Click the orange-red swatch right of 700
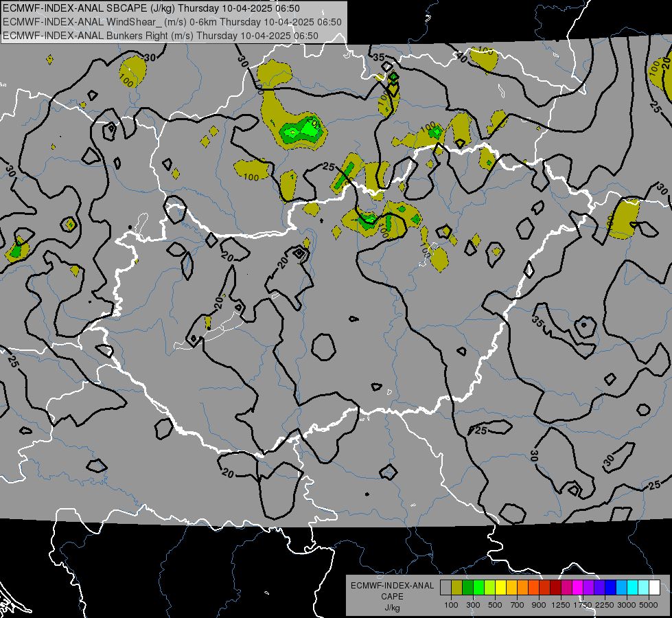Screen dimensions: 672x618 coord(533,588)
